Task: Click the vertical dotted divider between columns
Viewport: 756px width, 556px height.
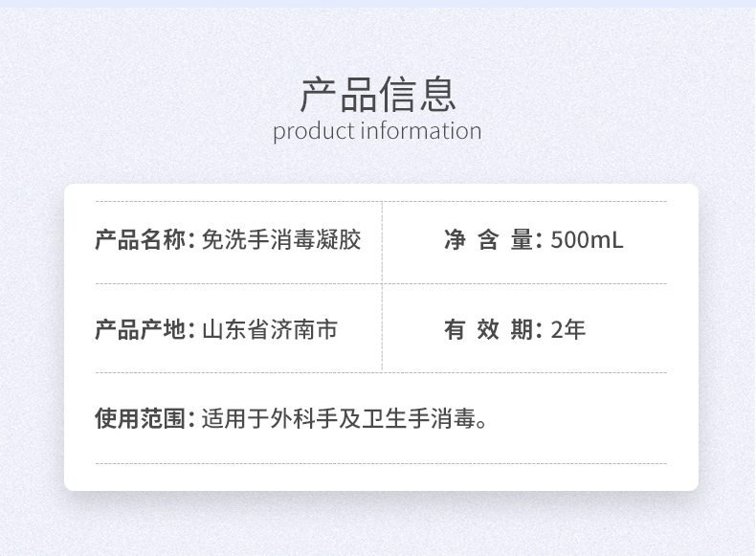Action: pos(382,285)
